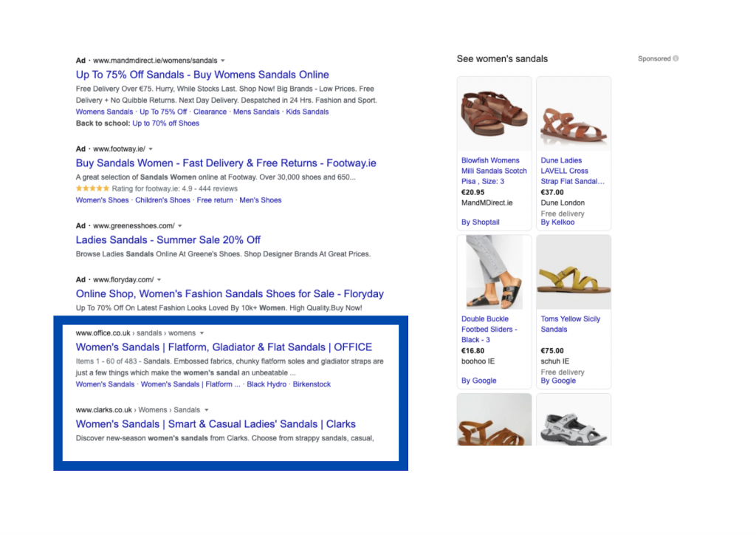Expand dropdown arrow next to clarks.co.uk URL

(207, 410)
